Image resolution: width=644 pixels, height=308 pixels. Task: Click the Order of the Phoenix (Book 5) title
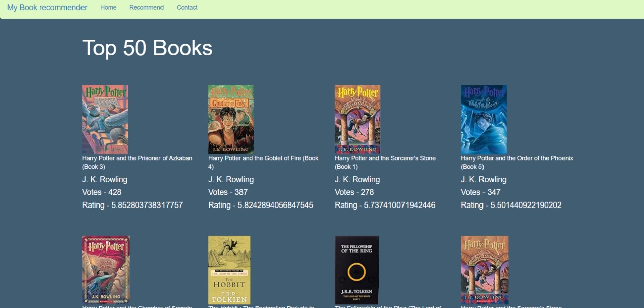pos(517,162)
